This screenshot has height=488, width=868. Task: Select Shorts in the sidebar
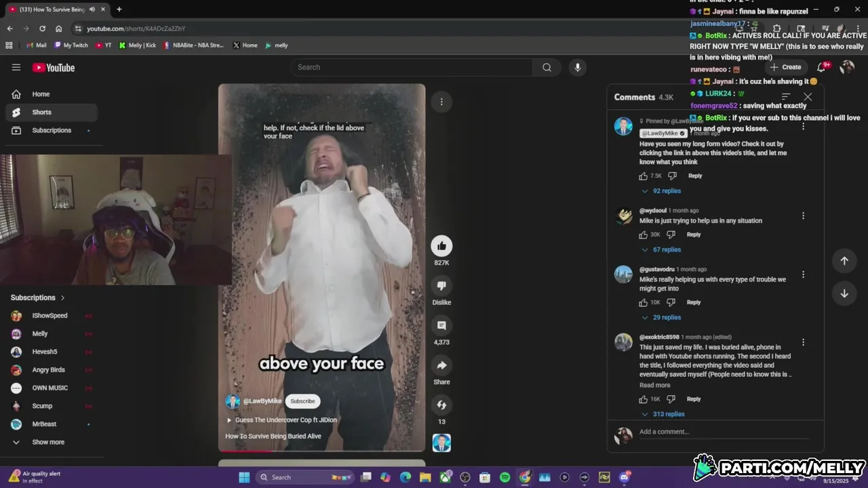pos(52,112)
